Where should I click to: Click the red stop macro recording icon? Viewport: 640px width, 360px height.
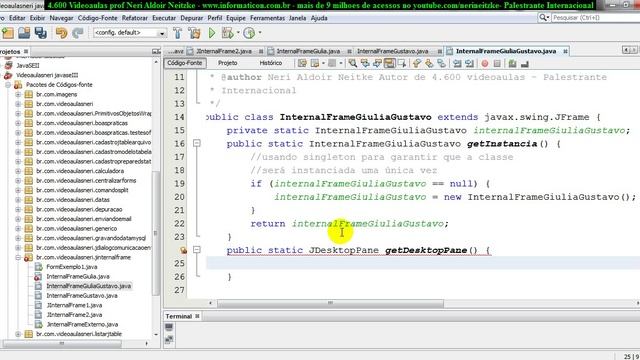pyautogui.click(x=484, y=63)
